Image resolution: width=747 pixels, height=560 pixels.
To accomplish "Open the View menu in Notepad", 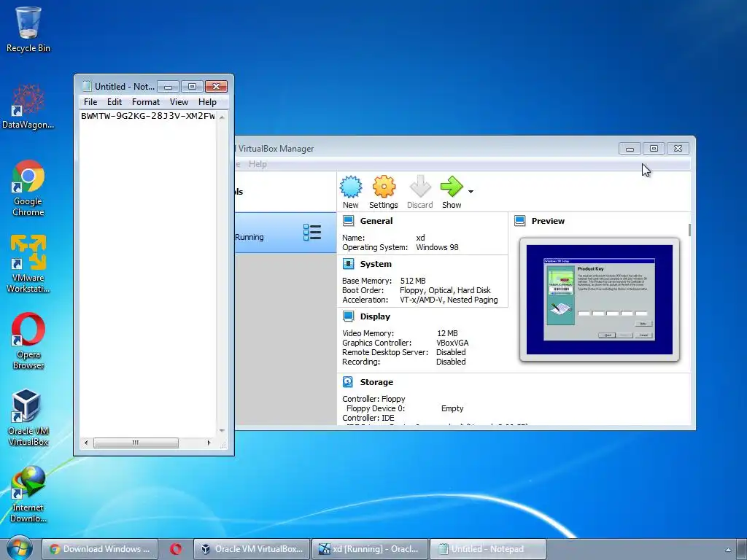I will point(179,102).
